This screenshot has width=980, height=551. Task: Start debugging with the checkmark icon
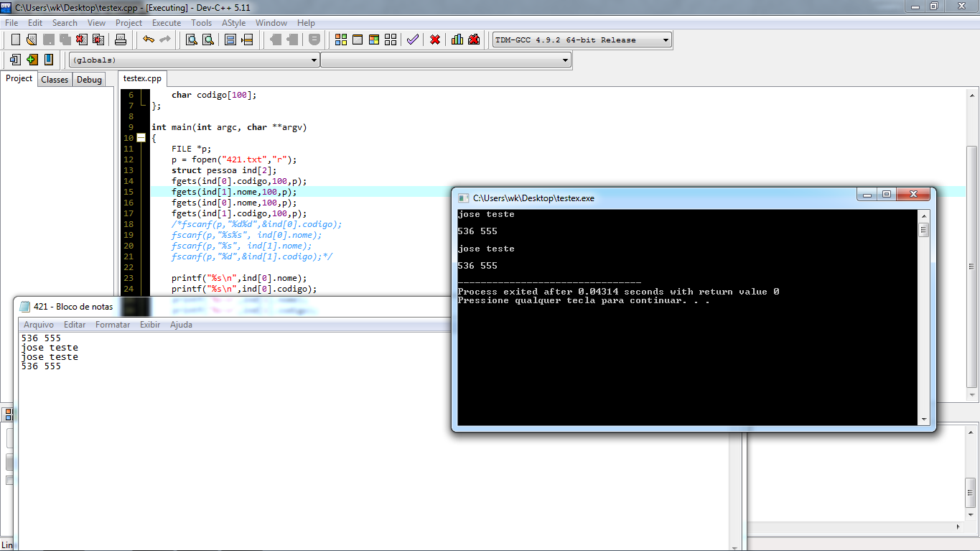click(412, 40)
